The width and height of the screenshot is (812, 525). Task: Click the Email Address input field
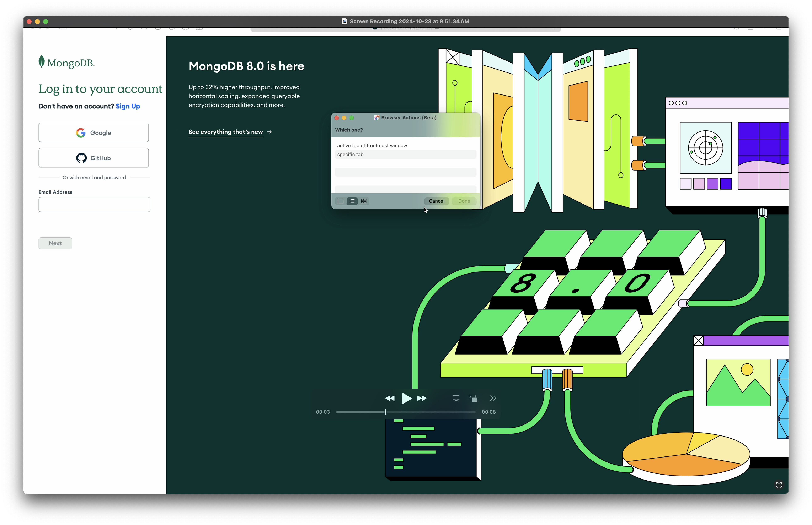pos(94,205)
